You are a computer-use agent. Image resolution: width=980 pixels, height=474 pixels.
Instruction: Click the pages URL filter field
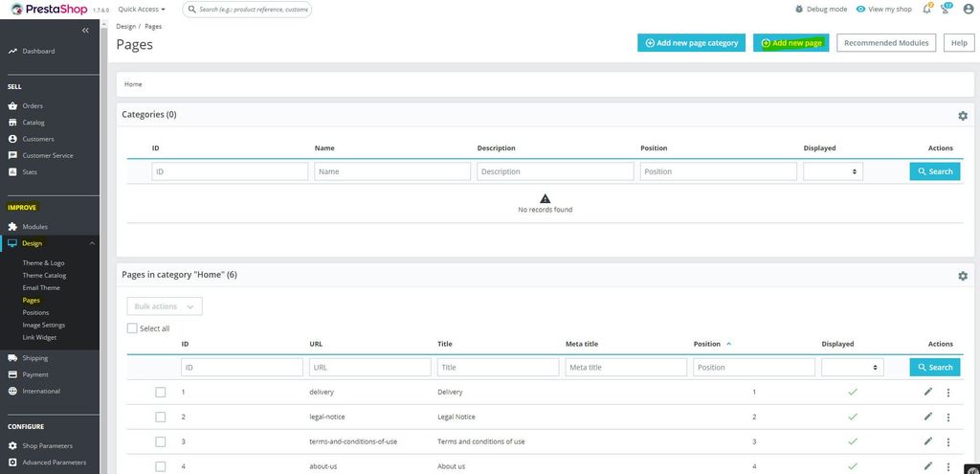coord(370,367)
